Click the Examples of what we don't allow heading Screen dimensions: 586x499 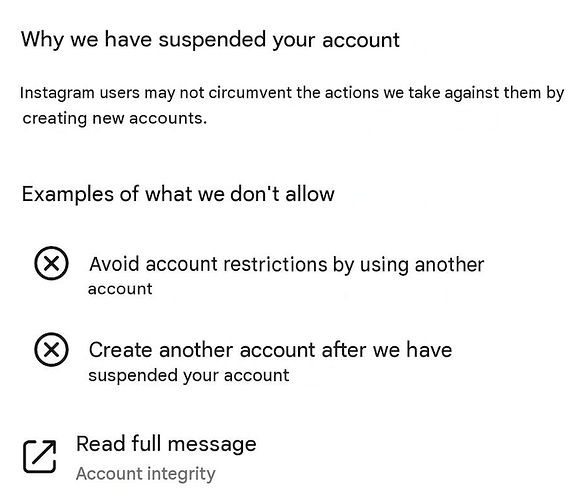point(178,194)
